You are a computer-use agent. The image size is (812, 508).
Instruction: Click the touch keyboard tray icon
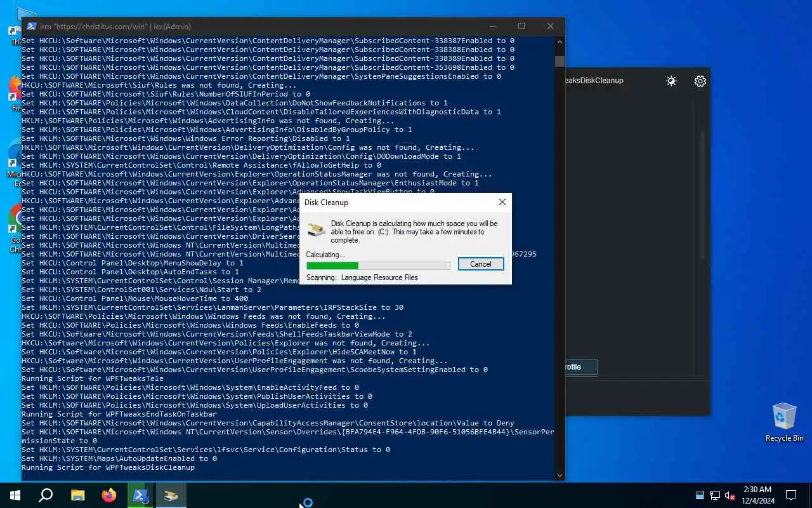[x=700, y=495]
